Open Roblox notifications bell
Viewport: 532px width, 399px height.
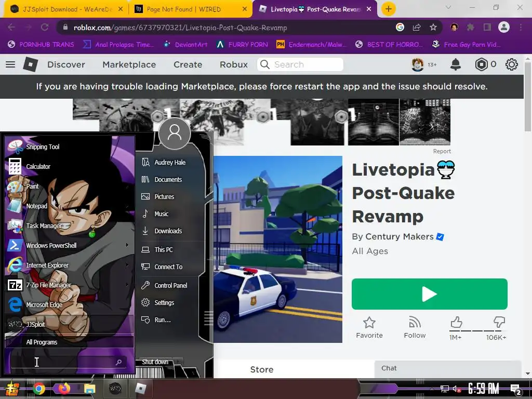[x=455, y=64]
